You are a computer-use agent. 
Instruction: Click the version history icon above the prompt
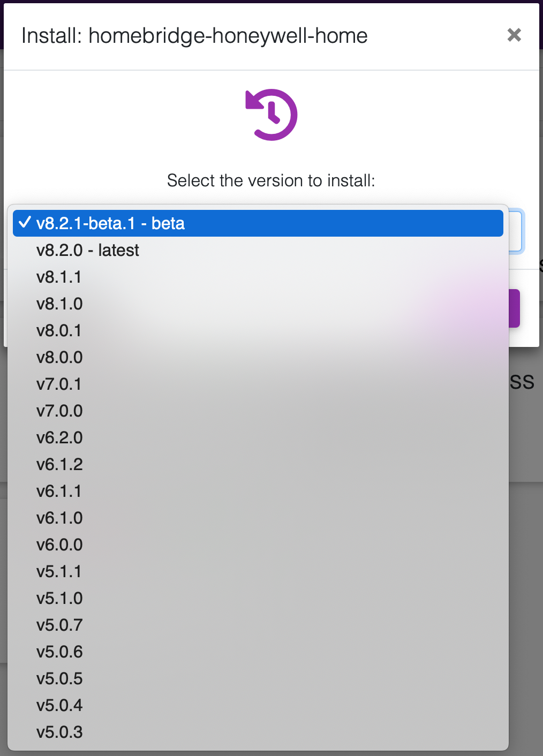coord(271,114)
